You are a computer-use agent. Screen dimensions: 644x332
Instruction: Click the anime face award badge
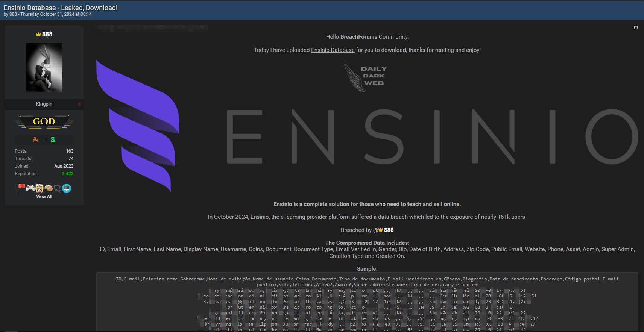pyautogui.click(x=39, y=188)
